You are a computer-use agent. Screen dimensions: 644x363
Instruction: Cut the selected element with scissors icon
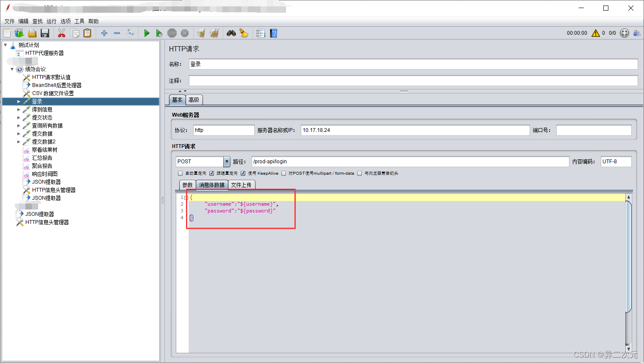61,33
